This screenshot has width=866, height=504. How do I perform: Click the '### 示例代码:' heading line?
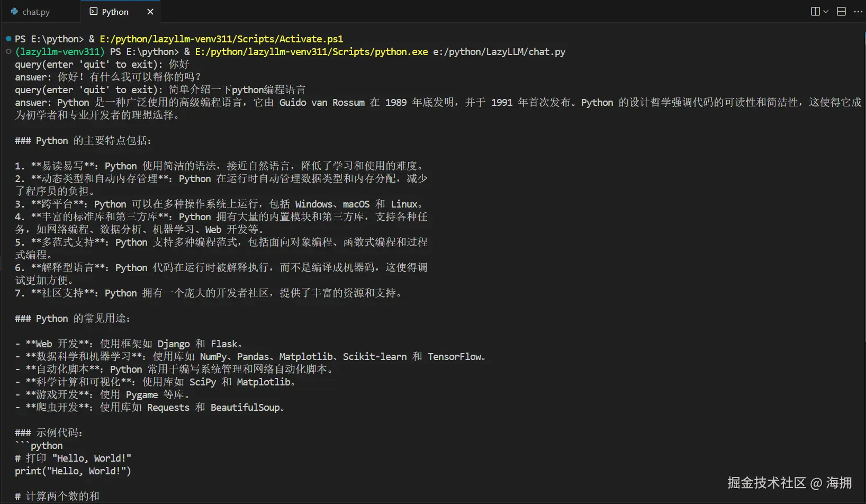[x=49, y=433]
